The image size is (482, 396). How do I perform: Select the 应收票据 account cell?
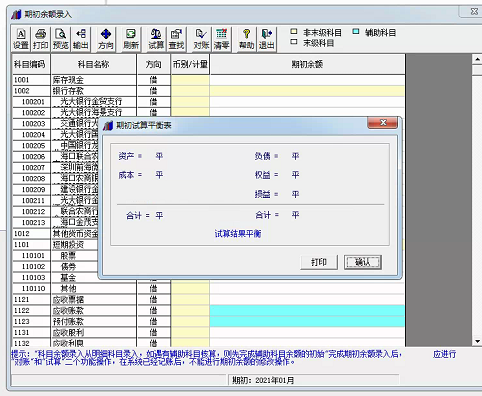point(94,300)
